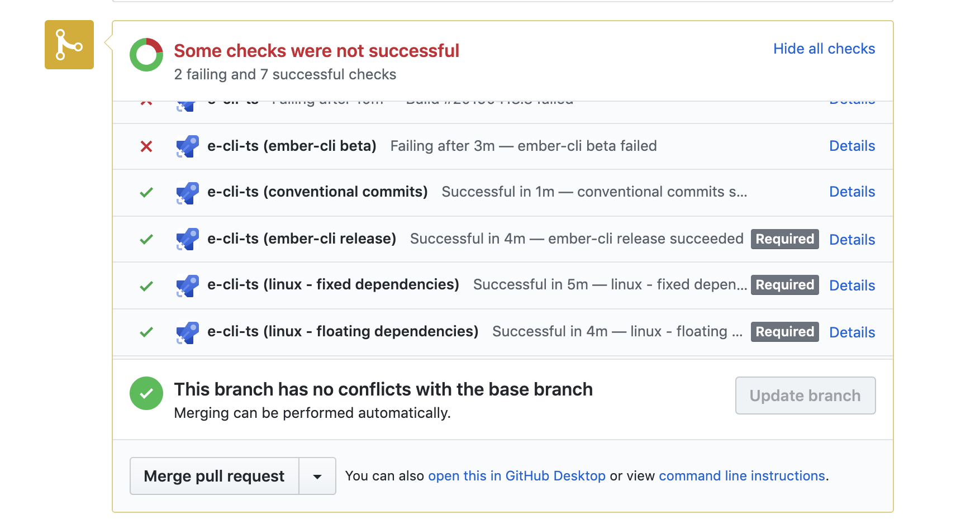Open Details for ember-cli release check
This screenshot has width=980, height=524.
[x=852, y=240]
